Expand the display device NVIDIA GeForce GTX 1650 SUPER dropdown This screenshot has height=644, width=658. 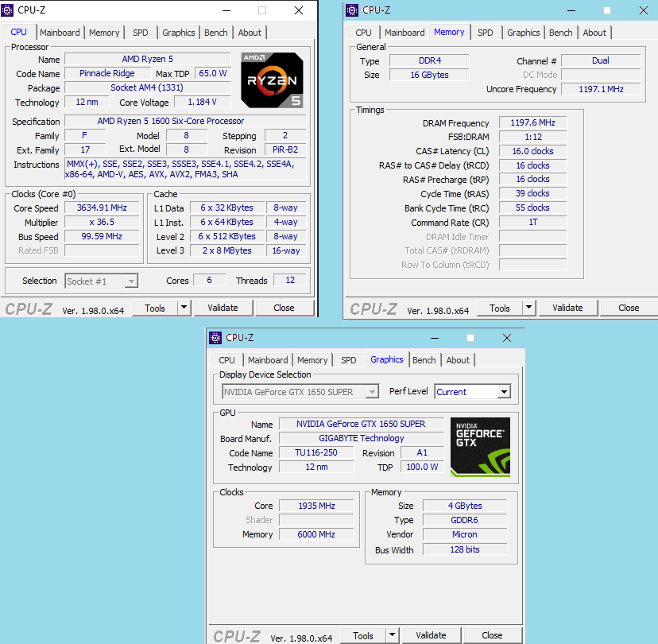372,392
